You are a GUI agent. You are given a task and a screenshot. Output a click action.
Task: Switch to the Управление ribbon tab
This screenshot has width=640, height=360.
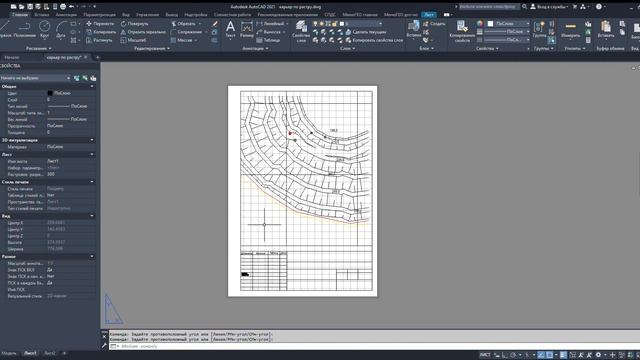pyautogui.click(x=147, y=15)
